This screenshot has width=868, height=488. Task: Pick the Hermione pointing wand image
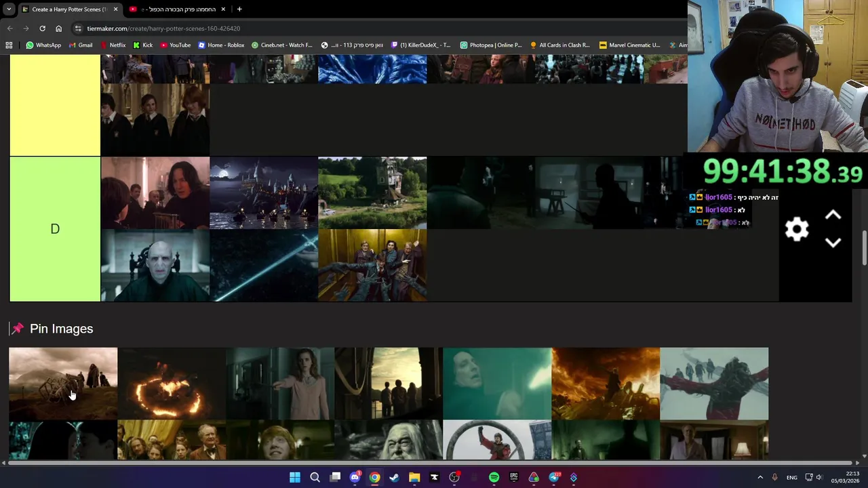[x=280, y=384]
